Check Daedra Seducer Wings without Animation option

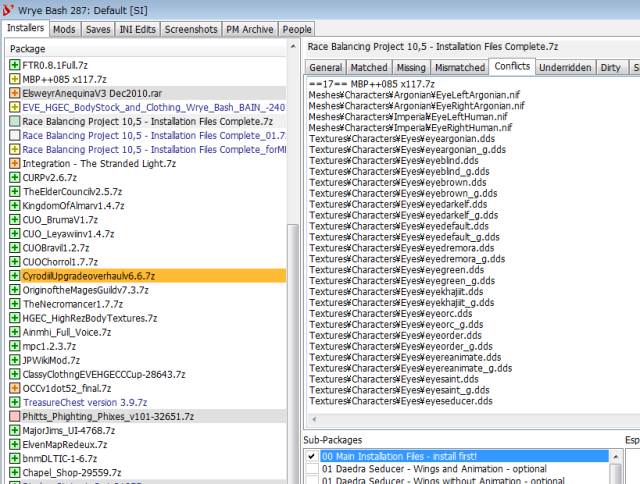pos(313,480)
